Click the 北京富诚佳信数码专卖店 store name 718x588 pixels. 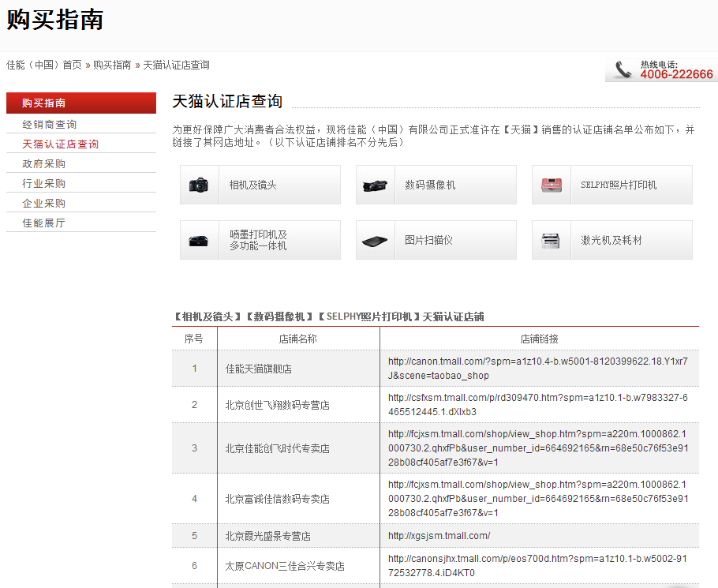point(278,499)
